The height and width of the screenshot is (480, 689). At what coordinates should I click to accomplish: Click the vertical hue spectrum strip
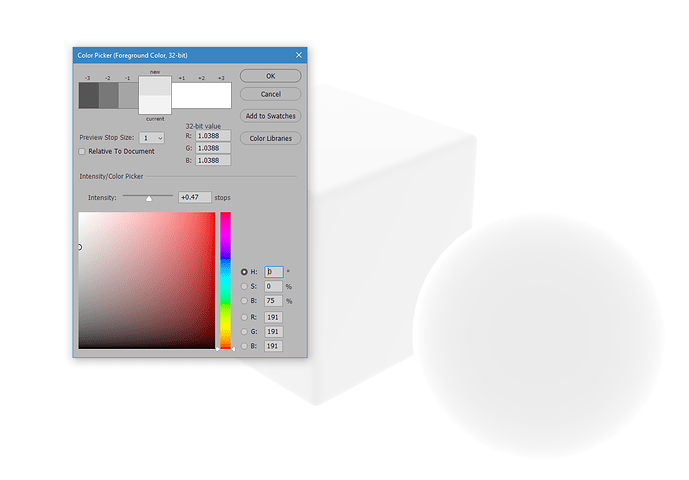(x=225, y=280)
